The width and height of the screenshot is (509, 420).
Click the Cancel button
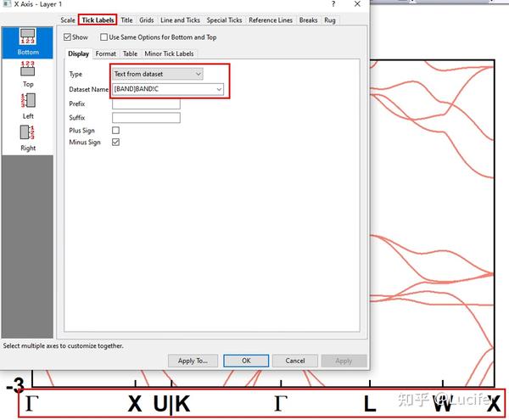(x=295, y=361)
